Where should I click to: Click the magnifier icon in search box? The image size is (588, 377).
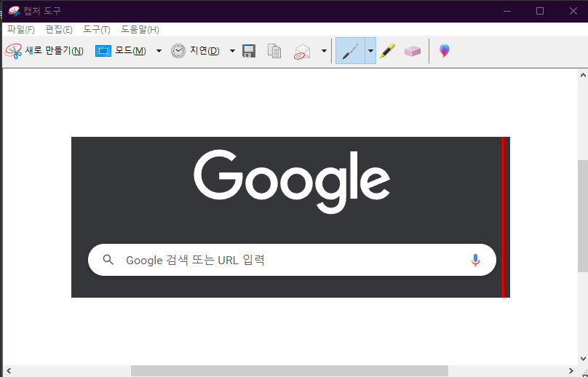click(108, 260)
